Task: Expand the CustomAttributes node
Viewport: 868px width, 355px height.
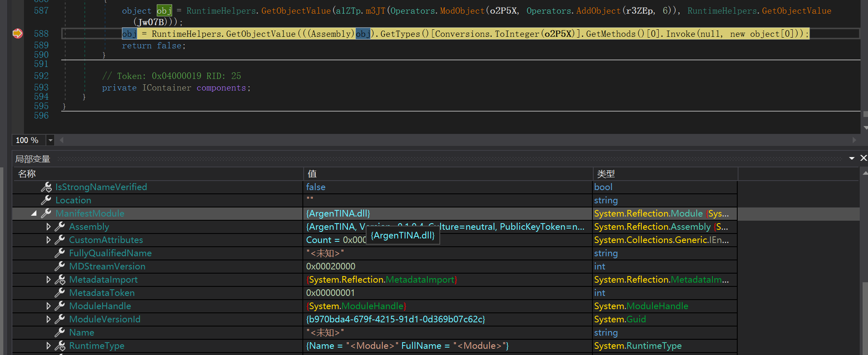Action: (x=48, y=240)
